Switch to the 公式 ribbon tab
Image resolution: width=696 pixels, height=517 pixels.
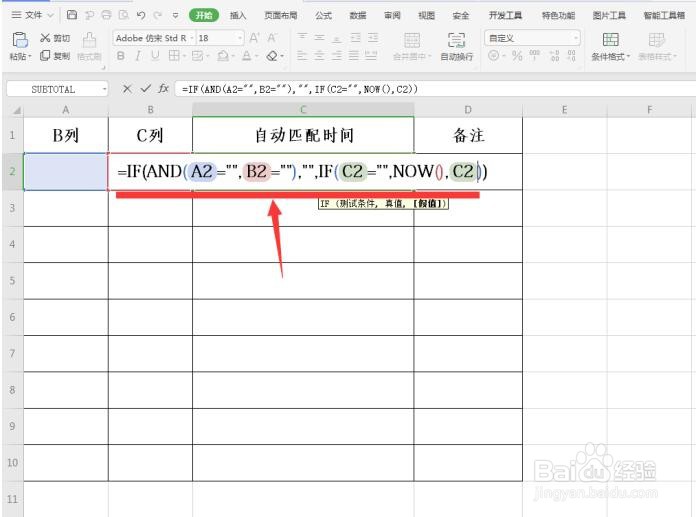point(323,16)
